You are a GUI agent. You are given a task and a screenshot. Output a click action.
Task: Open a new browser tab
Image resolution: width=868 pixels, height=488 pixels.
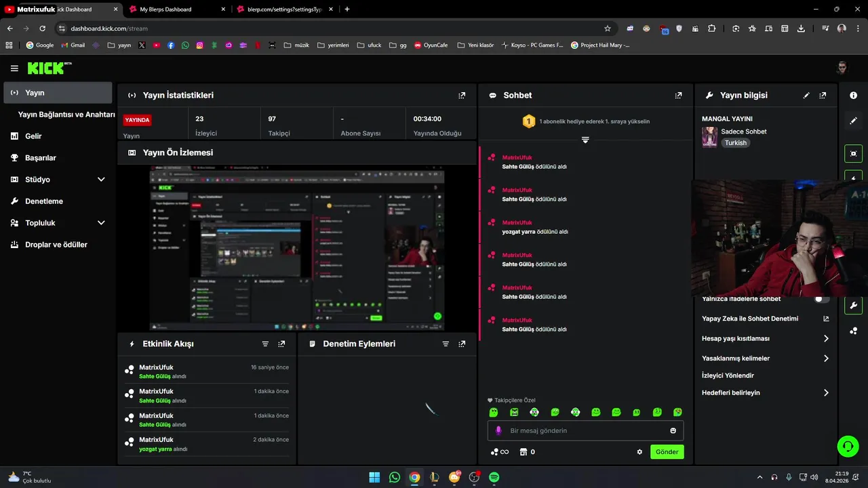click(x=347, y=9)
